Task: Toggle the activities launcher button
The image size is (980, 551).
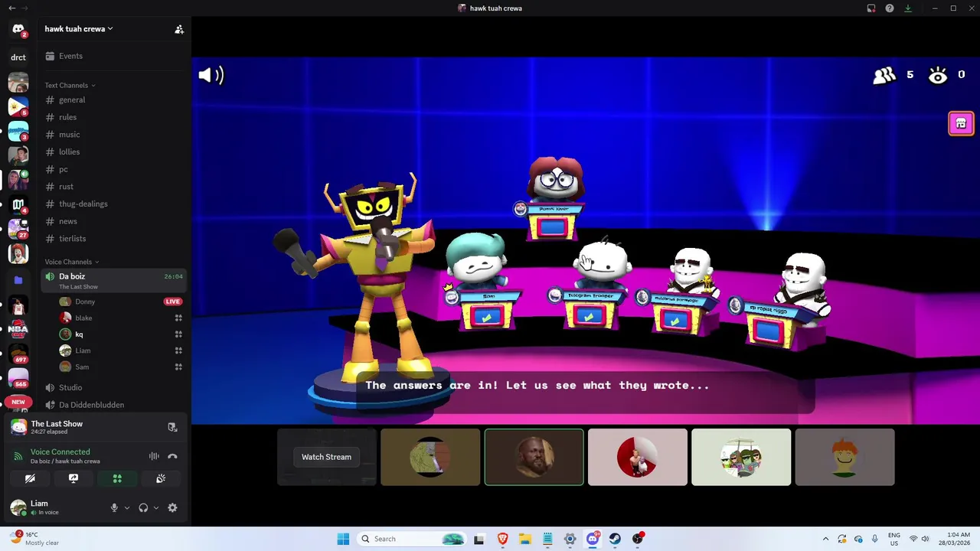Action: pos(117,478)
